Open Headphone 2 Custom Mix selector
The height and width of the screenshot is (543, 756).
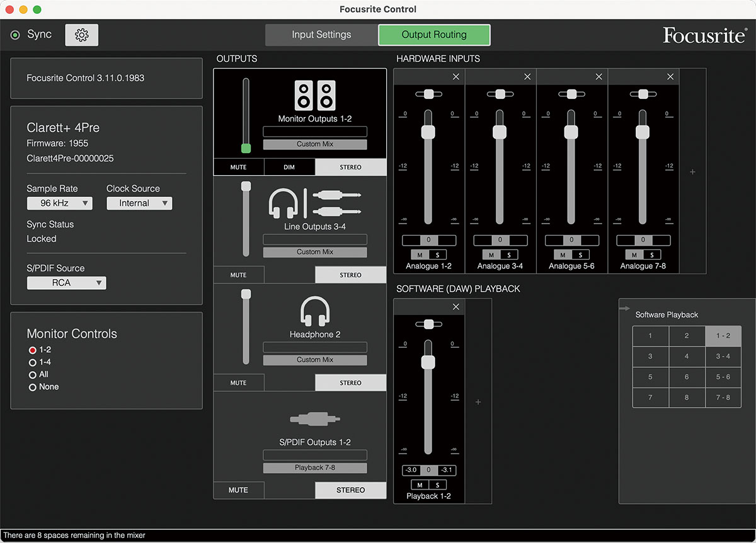315,360
